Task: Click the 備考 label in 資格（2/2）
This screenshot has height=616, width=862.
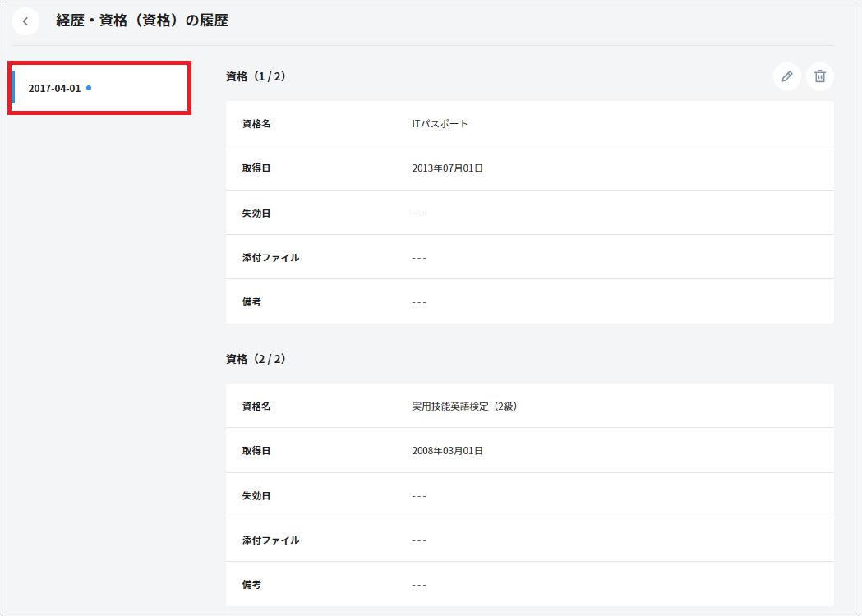Action: tap(251, 585)
